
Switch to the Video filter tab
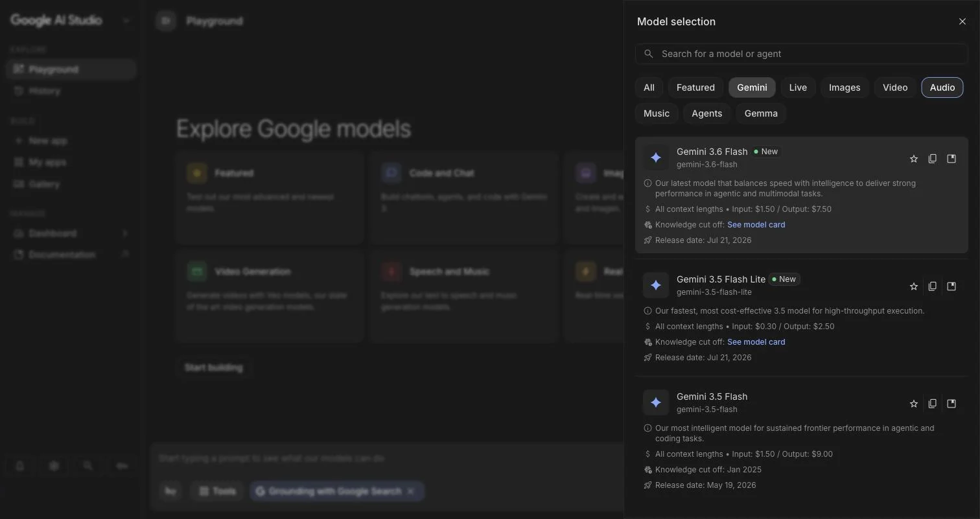[895, 87]
